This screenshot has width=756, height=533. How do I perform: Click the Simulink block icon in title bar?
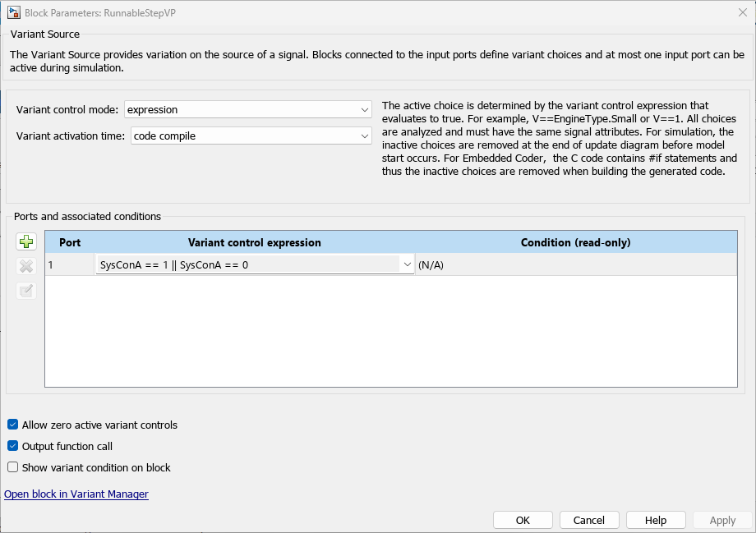point(14,12)
